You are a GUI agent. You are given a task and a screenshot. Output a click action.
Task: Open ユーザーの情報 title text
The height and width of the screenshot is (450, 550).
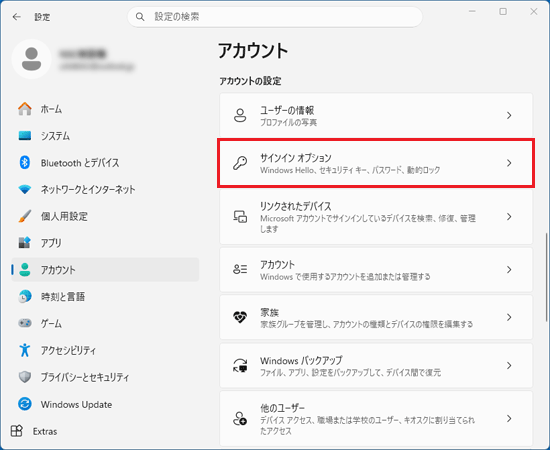point(287,110)
